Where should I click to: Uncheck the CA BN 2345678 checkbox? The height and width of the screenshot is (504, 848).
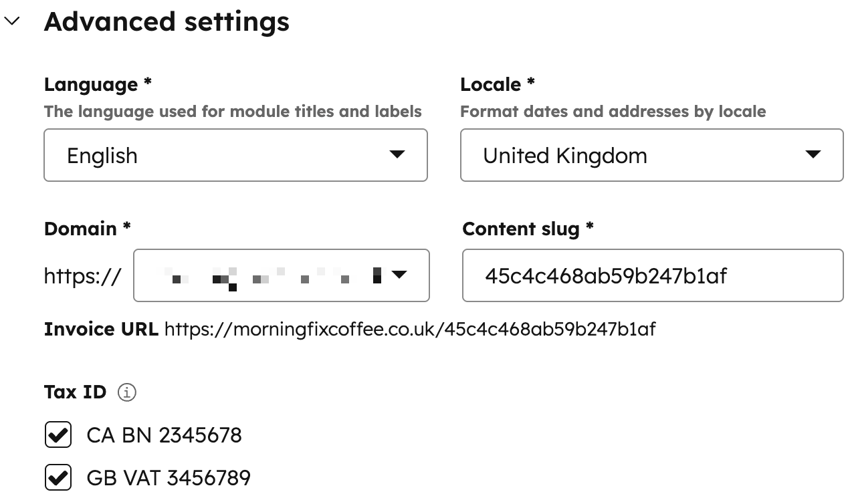(58, 436)
